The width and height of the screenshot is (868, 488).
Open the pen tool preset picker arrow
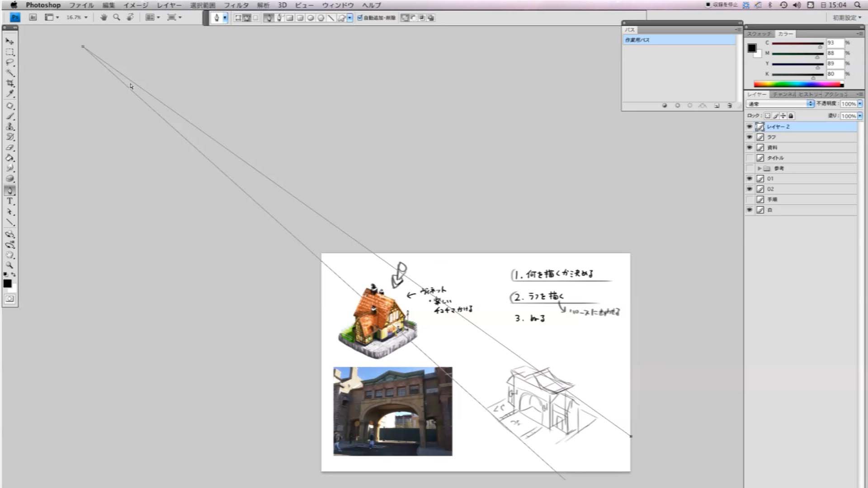pos(225,18)
